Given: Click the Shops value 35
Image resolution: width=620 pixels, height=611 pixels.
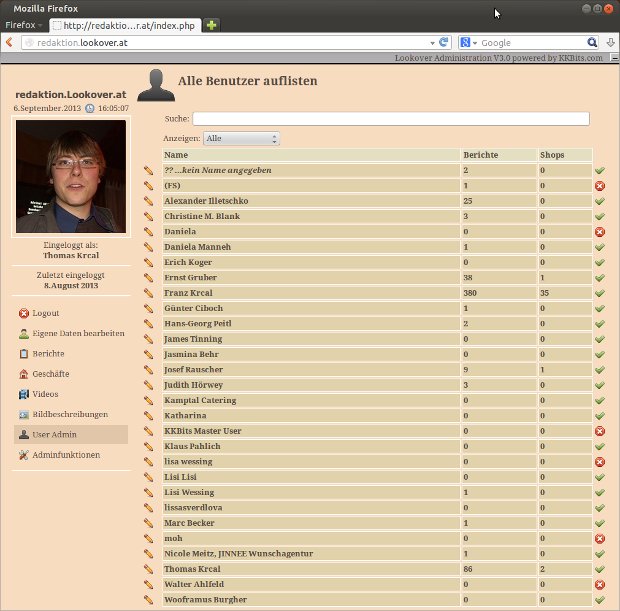Looking at the screenshot, I should tap(544, 293).
